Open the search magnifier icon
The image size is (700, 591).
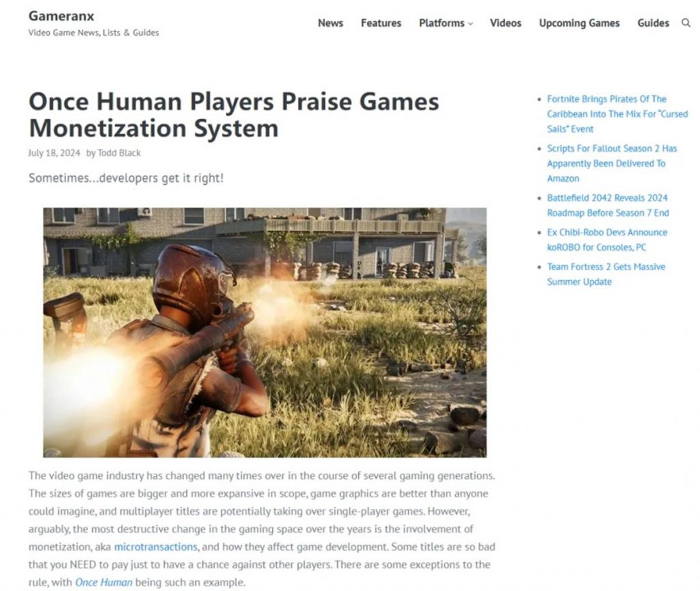click(x=686, y=23)
